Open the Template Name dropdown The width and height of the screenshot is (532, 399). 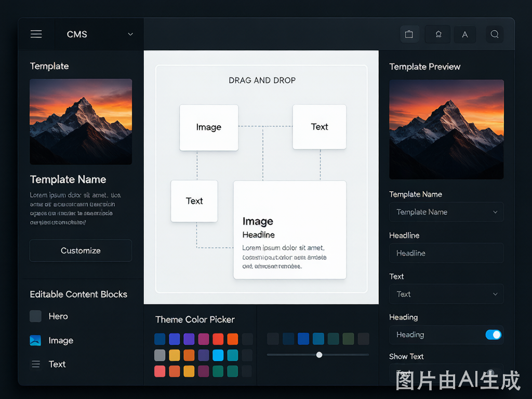[446, 212]
